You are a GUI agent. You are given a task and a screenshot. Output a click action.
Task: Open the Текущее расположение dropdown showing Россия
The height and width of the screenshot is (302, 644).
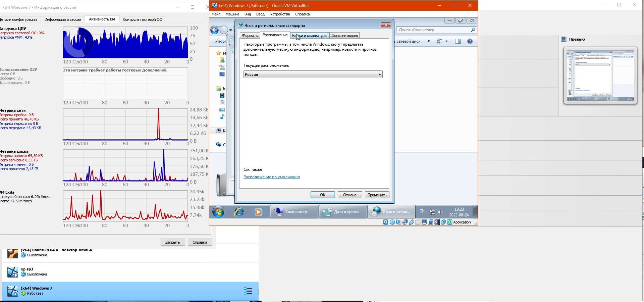pyautogui.click(x=313, y=74)
